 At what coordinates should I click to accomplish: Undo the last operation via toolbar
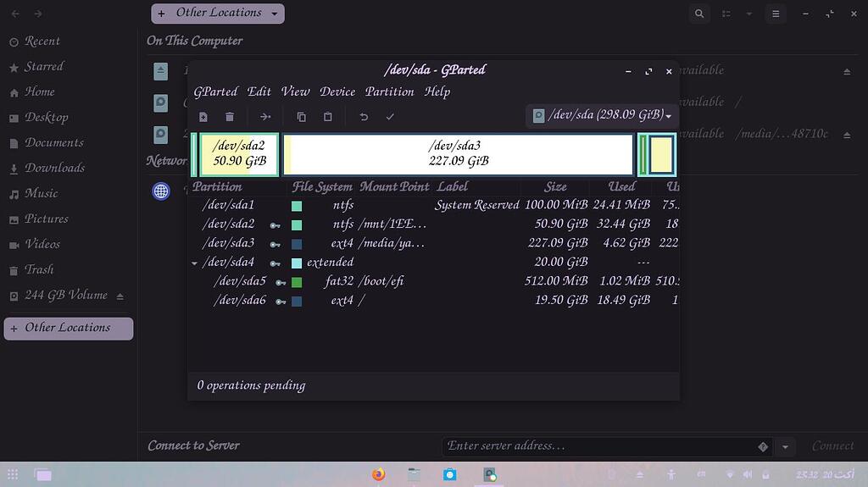[x=364, y=117]
